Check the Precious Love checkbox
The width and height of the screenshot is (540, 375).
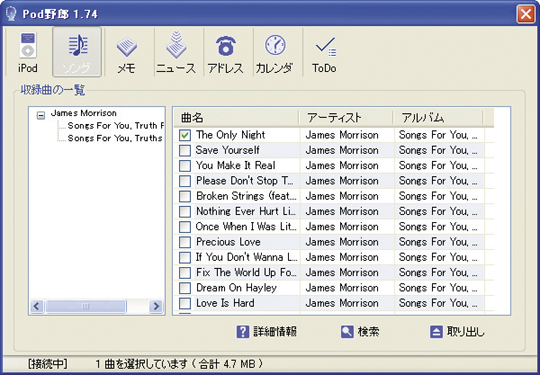[x=185, y=242]
